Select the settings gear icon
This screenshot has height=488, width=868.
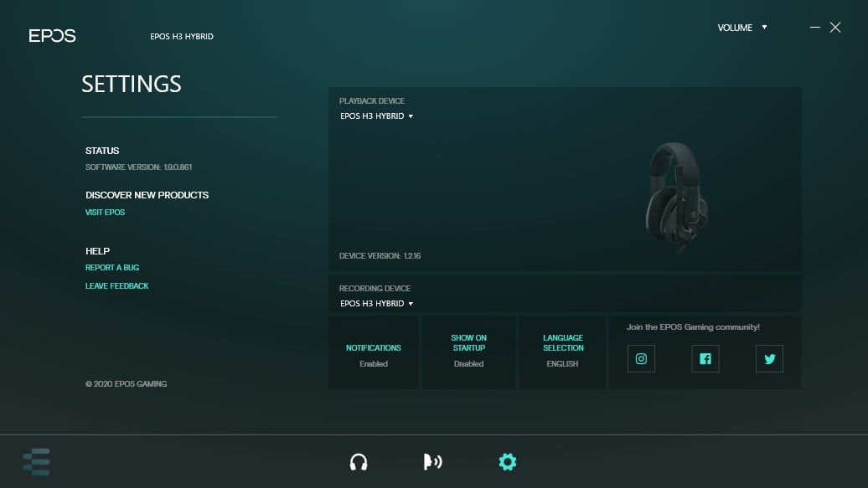[x=507, y=461]
